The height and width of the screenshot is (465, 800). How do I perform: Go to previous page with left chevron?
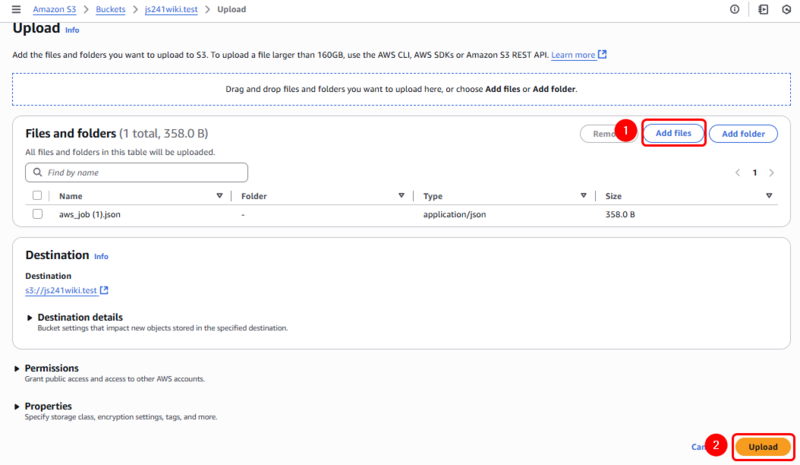tap(738, 172)
